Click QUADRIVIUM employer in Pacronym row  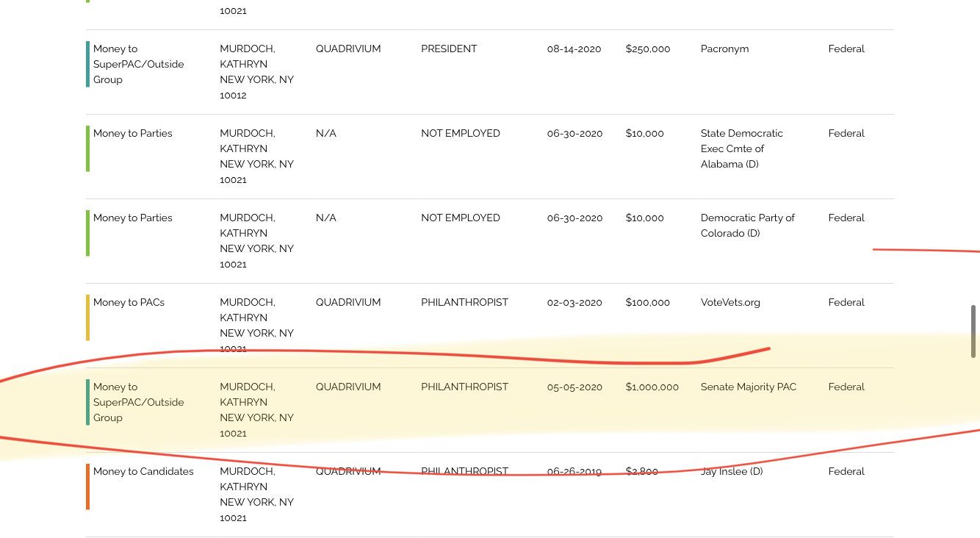pyautogui.click(x=348, y=49)
